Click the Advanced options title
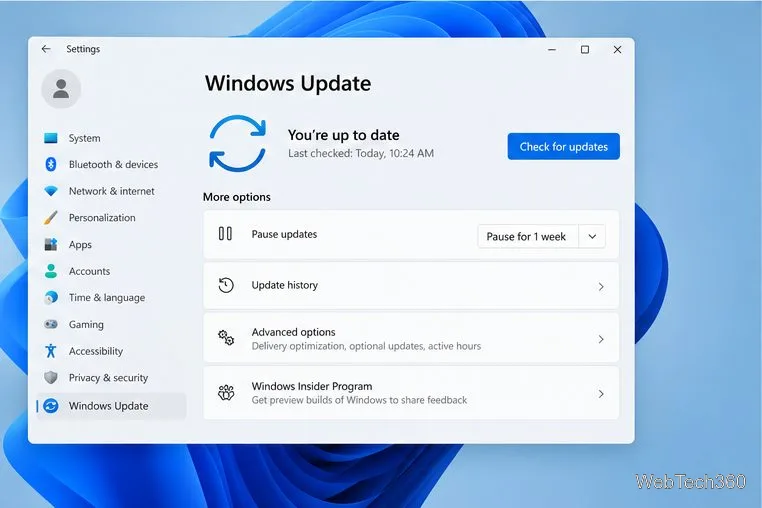The height and width of the screenshot is (508, 762). 294,332
